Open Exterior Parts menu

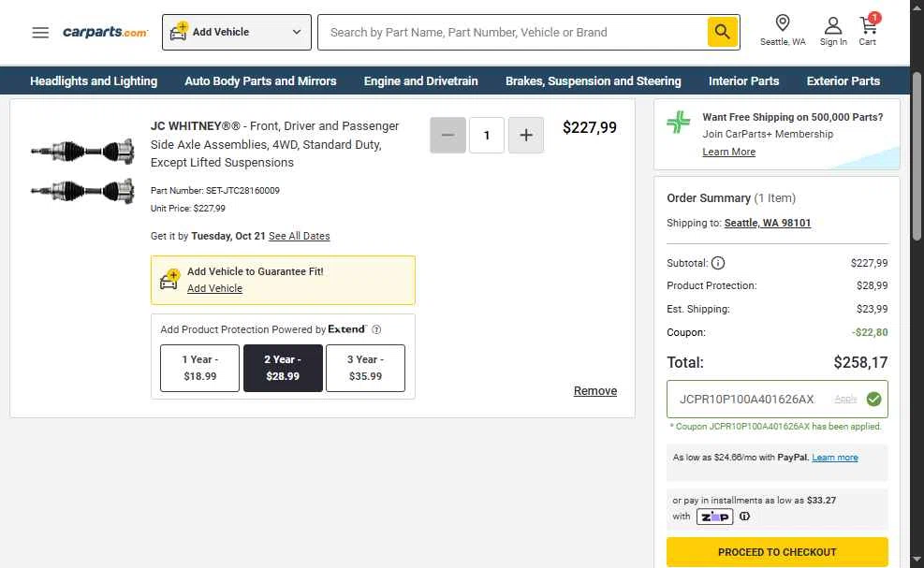(x=843, y=80)
